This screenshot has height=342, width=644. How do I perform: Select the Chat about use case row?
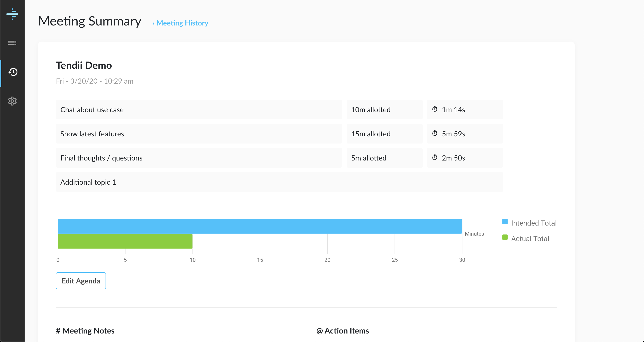pyautogui.click(x=199, y=110)
